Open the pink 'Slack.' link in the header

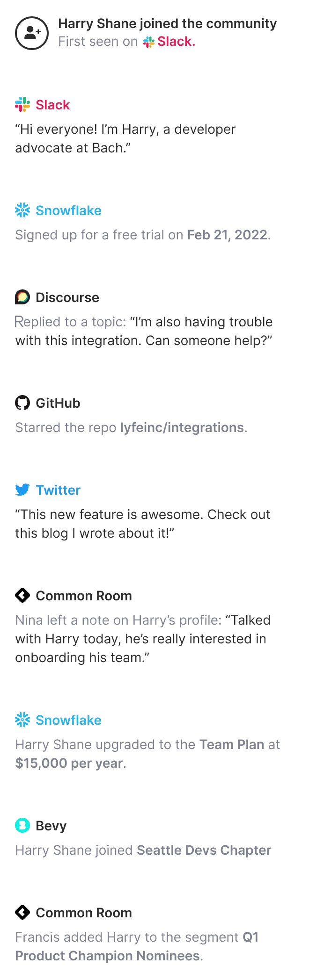176,42
